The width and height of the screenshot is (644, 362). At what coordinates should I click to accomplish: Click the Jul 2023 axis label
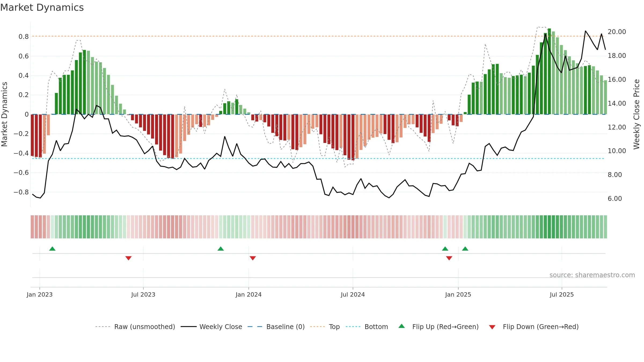(143, 294)
